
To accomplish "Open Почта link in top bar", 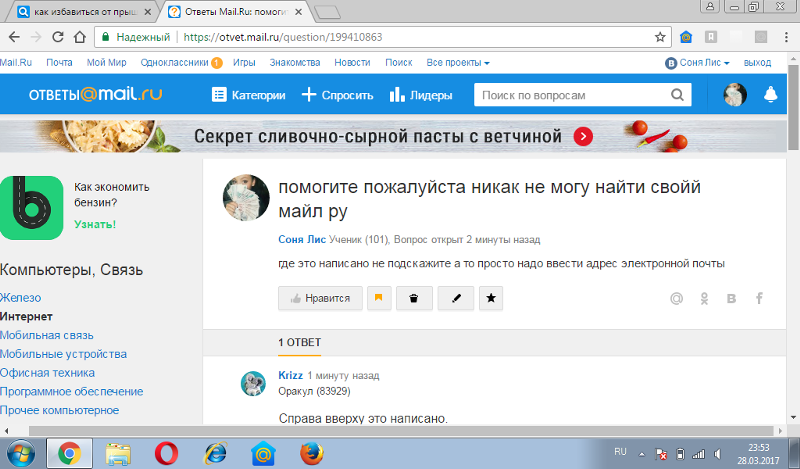I will (59, 63).
